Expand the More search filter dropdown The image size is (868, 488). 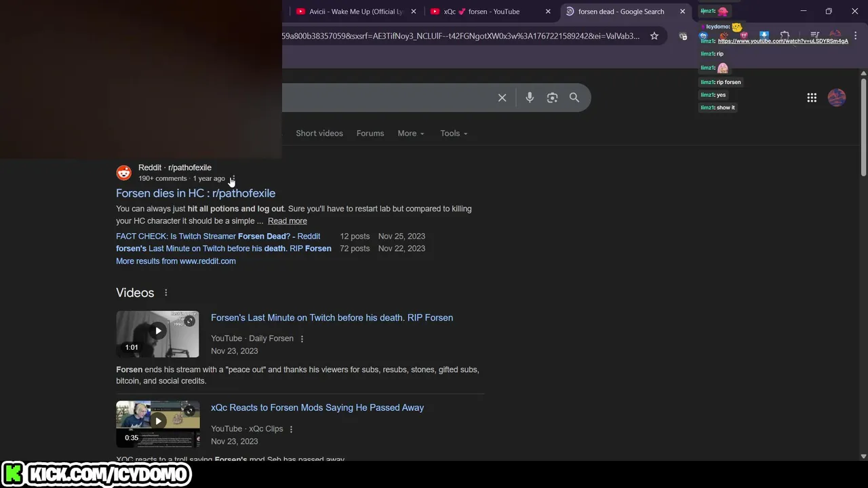point(411,134)
